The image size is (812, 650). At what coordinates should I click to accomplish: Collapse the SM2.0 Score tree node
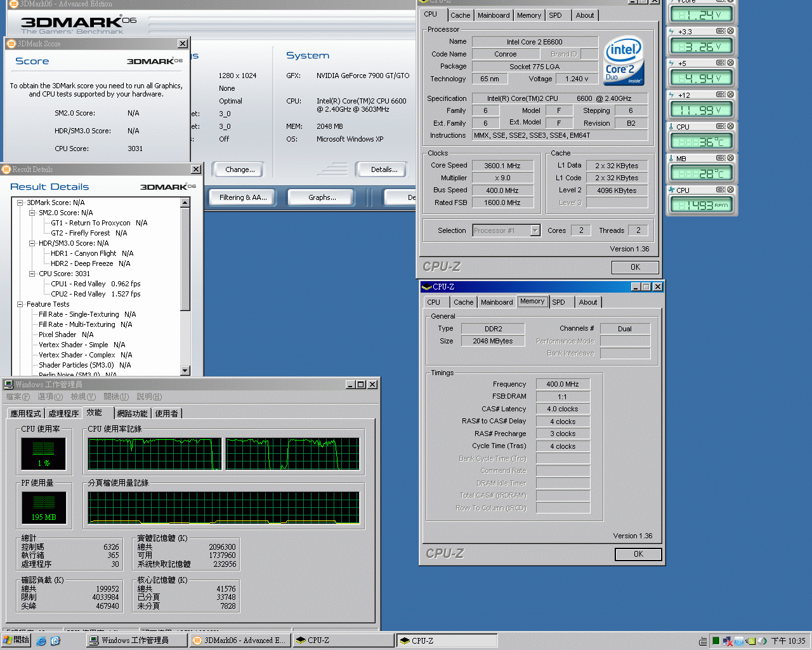[32, 213]
